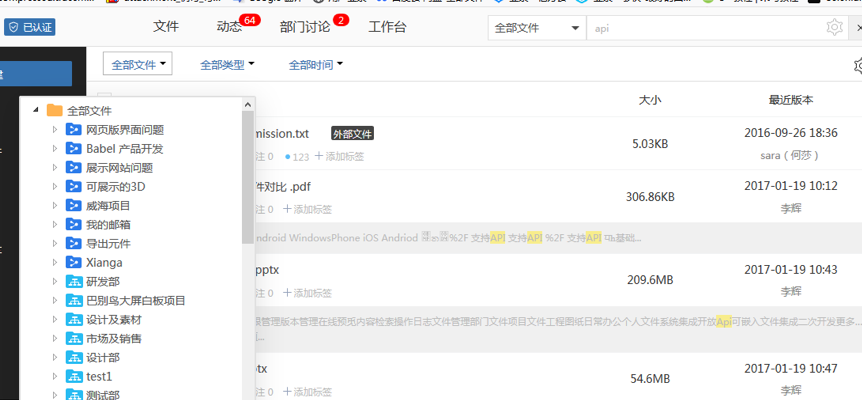The image size is (862, 400).
Task: Add tag to the 209.6MB pptx file
Action: point(307,293)
